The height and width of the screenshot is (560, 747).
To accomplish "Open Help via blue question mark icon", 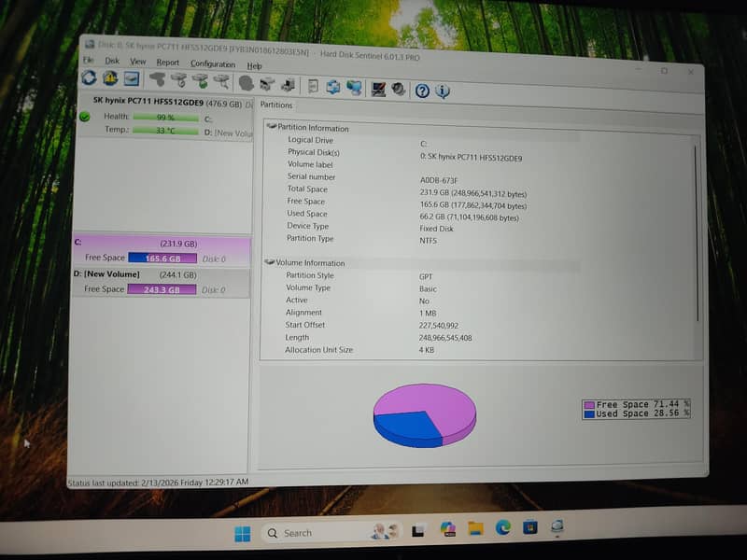I will (x=422, y=91).
